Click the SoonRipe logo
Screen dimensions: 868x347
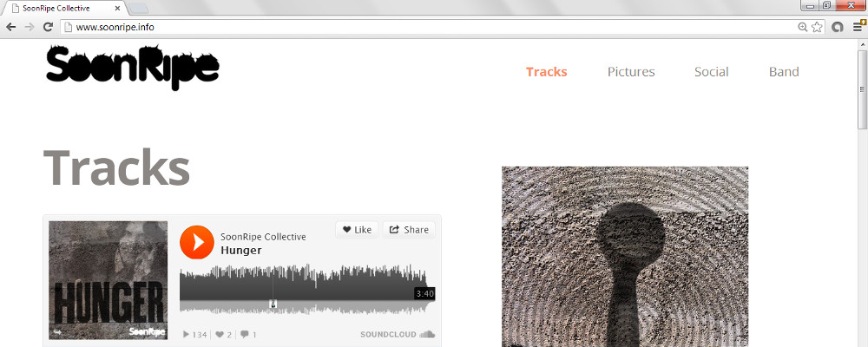point(132,68)
